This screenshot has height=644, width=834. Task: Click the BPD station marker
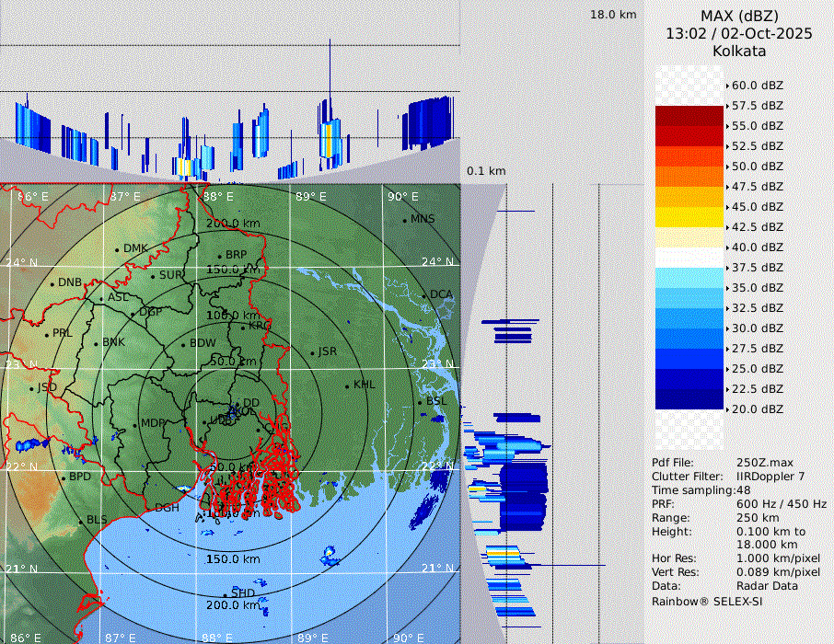coord(63,478)
